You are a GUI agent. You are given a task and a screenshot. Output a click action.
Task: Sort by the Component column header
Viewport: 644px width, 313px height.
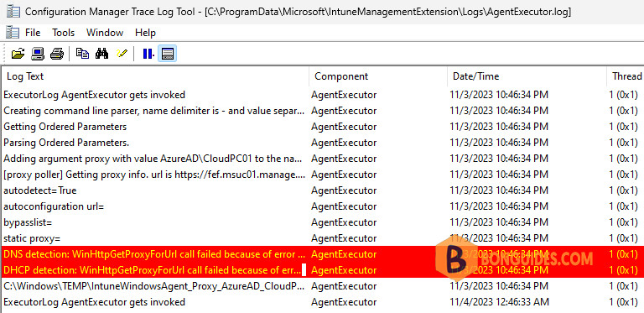click(x=378, y=76)
